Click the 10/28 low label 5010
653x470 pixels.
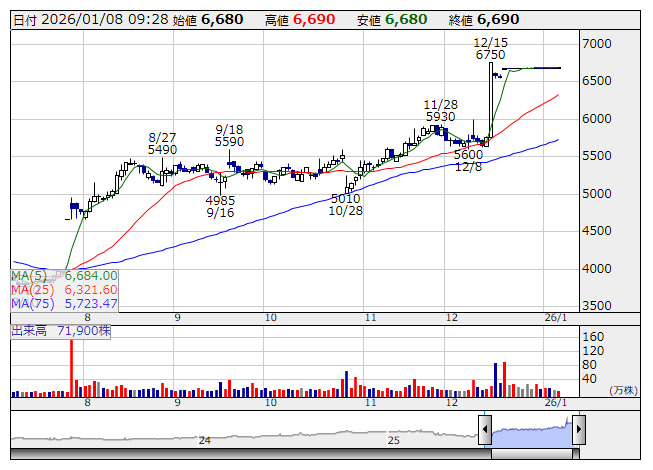pos(344,199)
